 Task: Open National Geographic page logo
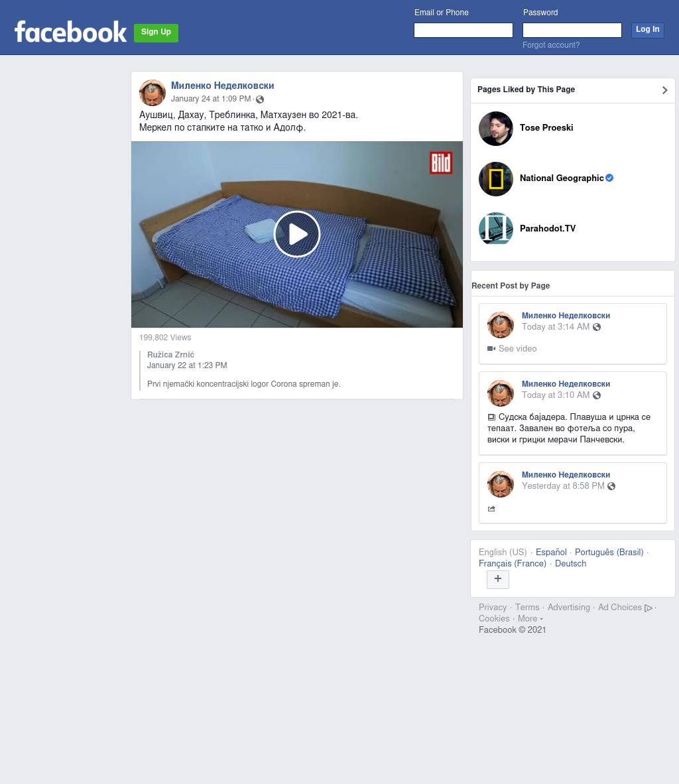[496, 179]
